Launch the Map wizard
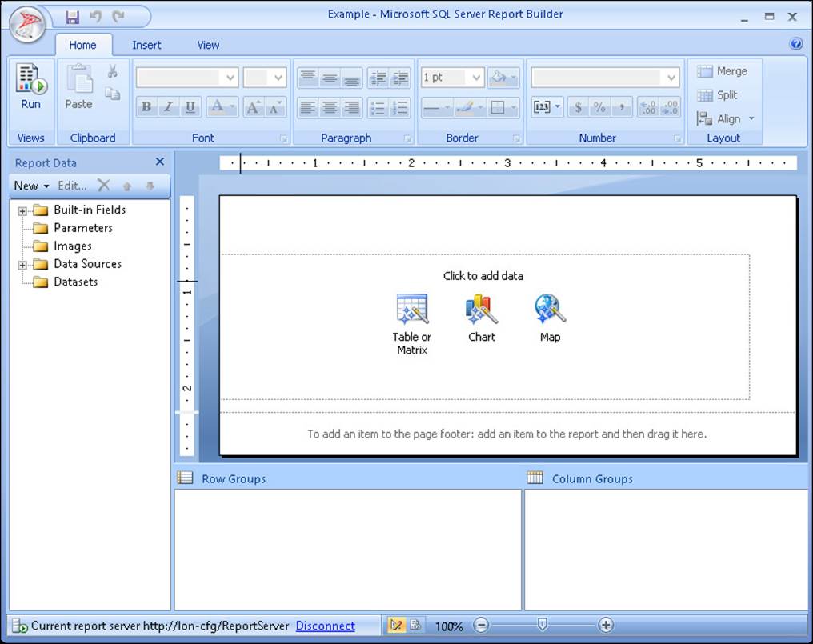 tap(550, 318)
